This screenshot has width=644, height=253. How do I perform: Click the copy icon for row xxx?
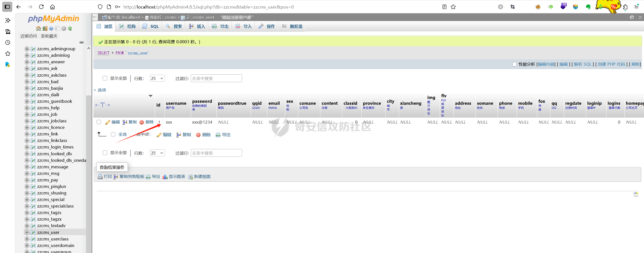pos(125,122)
